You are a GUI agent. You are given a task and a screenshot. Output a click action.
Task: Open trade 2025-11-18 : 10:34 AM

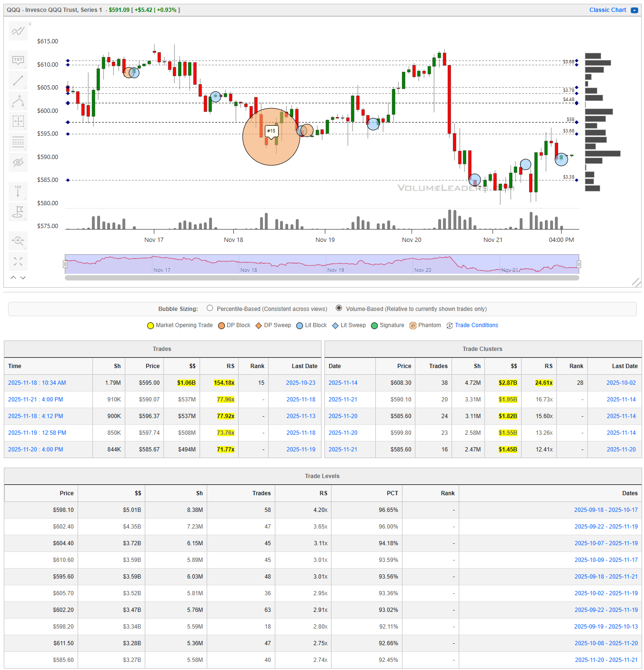37,383
